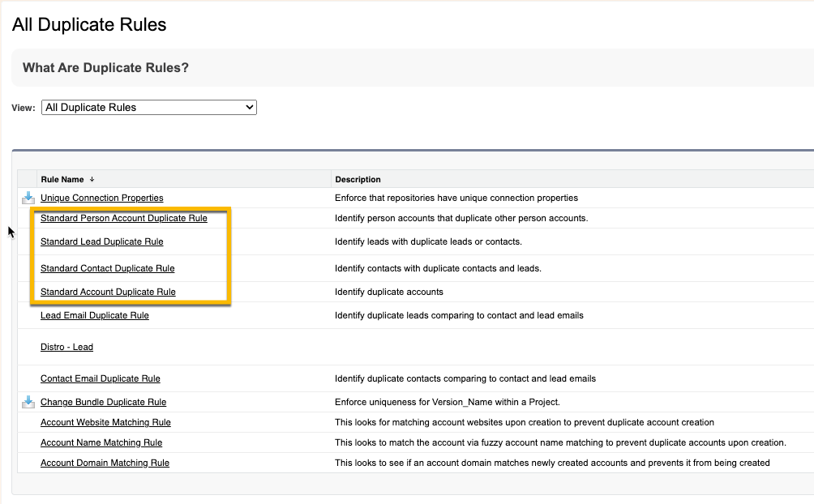
Task: Click the sort arrow next to Rule Name
Action: click(x=92, y=179)
